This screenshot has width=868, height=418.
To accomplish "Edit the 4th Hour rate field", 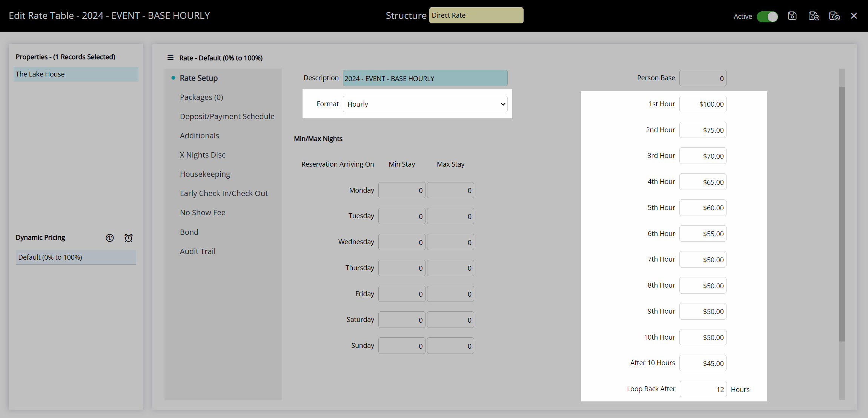I will pos(703,182).
